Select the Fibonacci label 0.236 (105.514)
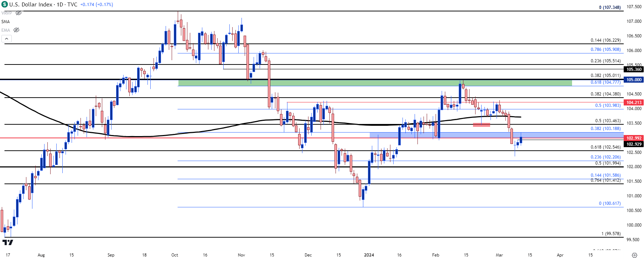This screenshot has height=259, width=644. pos(606,61)
